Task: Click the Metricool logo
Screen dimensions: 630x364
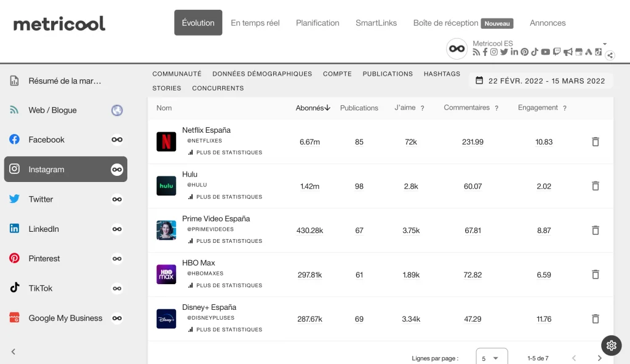Action: tap(59, 24)
